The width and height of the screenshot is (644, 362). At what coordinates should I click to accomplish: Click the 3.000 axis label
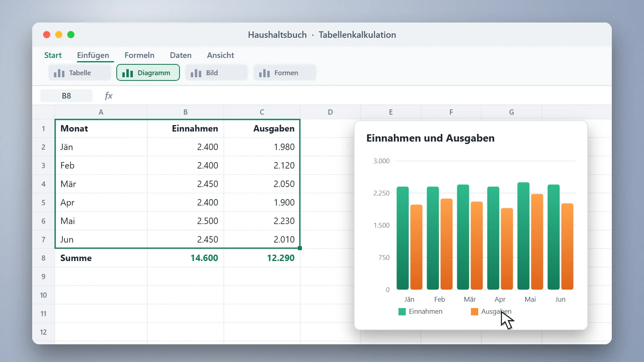tap(381, 161)
